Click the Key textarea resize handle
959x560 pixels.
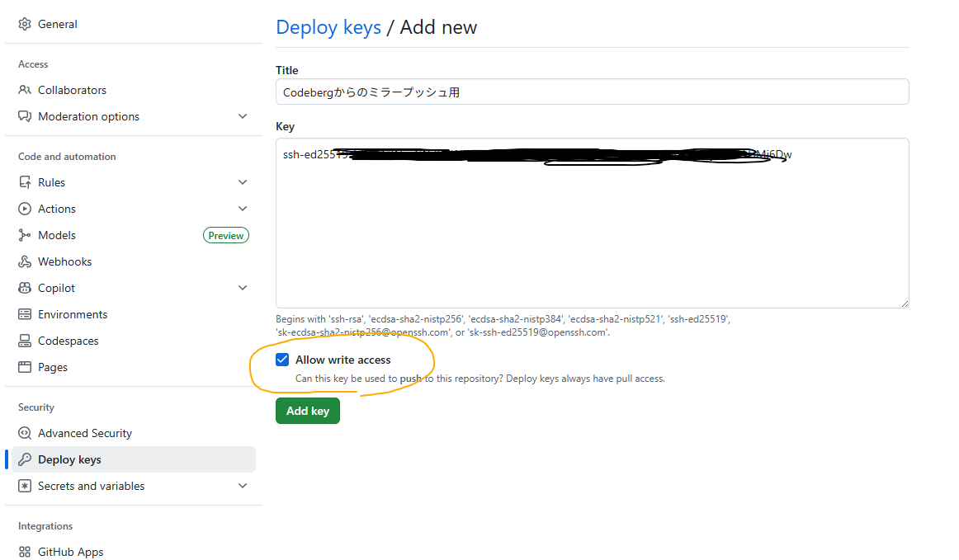coord(905,304)
